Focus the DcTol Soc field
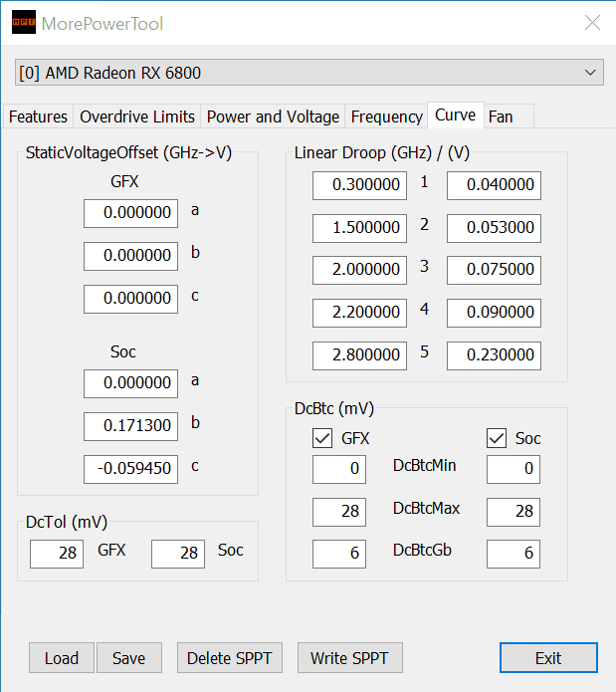616x692 pixels. [178, 554]
